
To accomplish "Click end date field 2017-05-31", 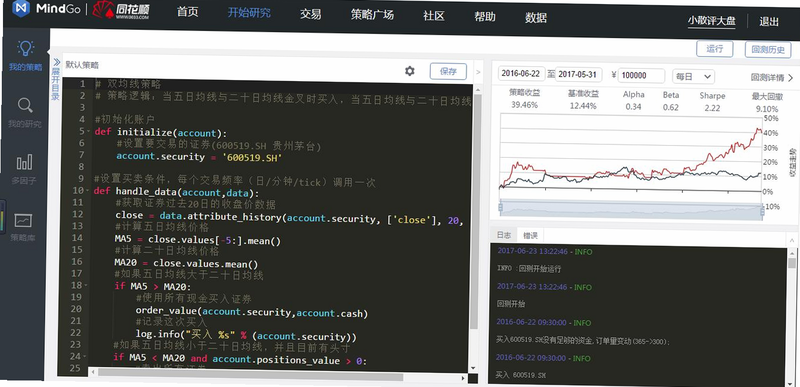I will [x=579, y=75].
